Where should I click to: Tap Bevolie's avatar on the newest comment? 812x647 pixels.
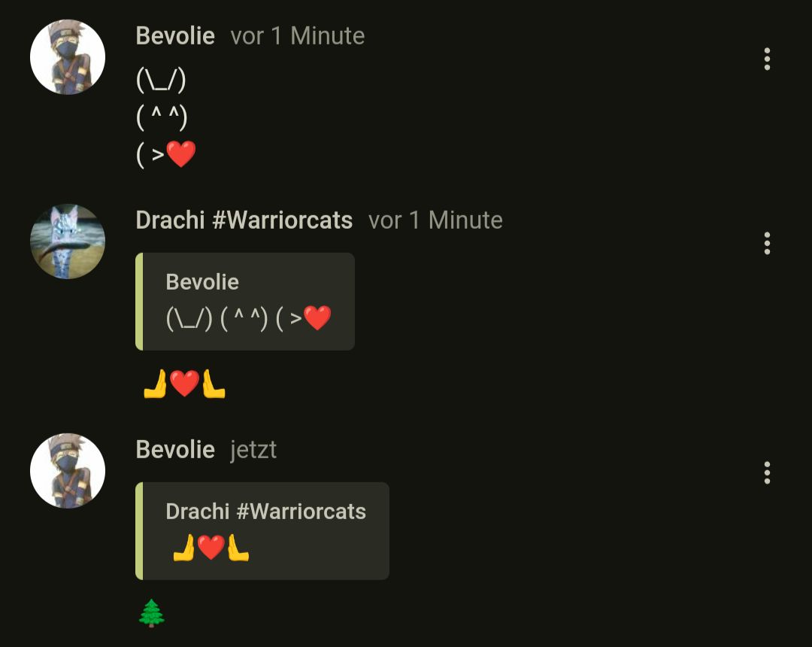point(68,471)
